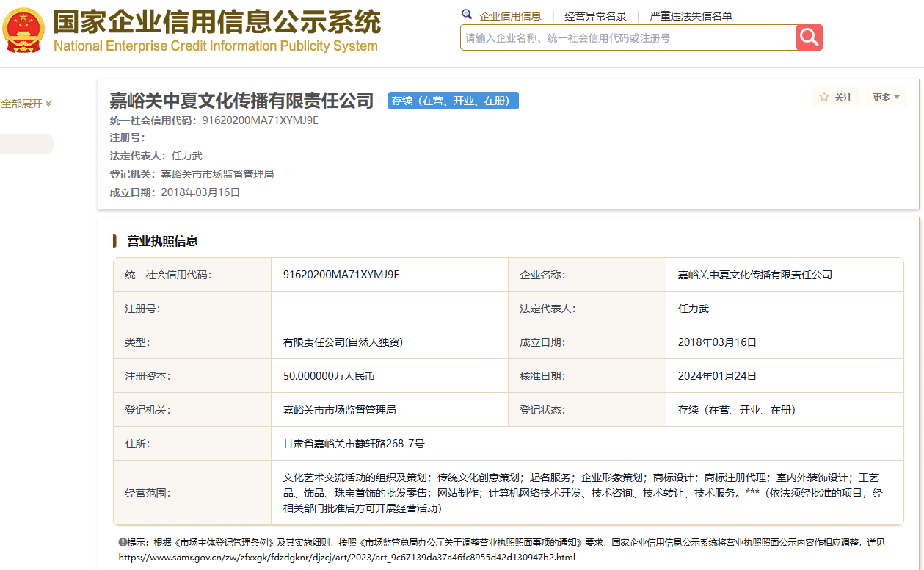Click the national emblem logo

(x=23, y=31)
